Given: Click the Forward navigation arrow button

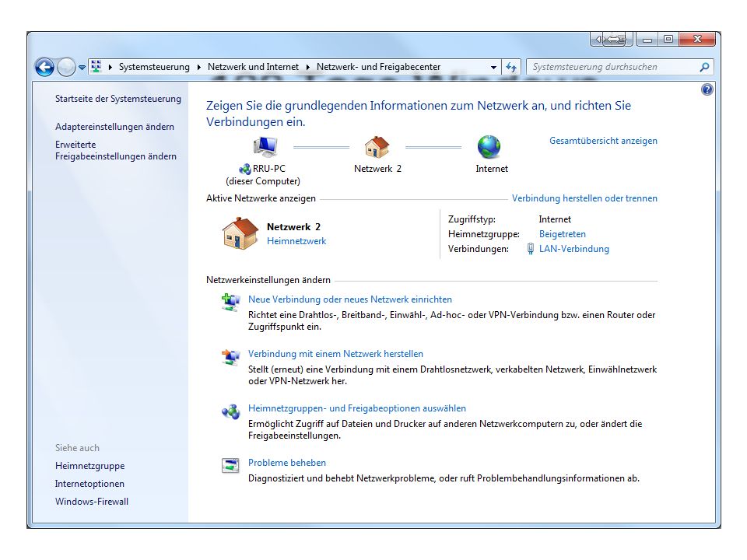Looking at the screenshot, I should click(x=65, y=67).
